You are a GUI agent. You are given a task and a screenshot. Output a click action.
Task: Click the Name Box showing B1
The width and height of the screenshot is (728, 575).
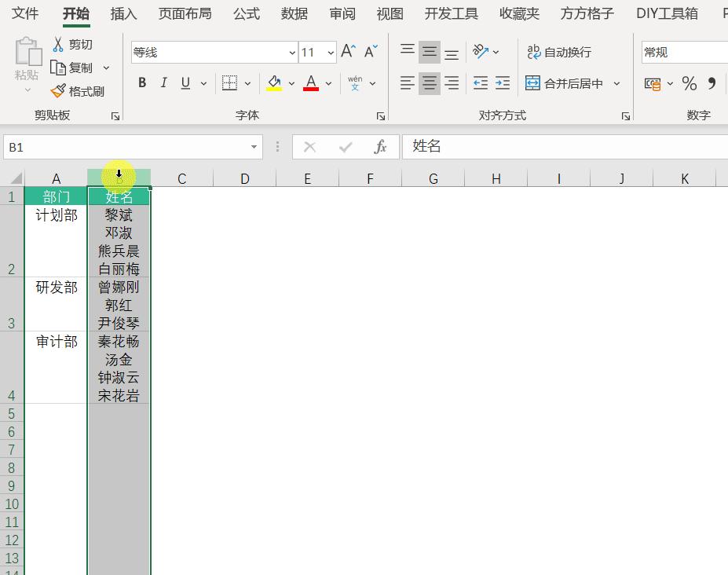click(130, 147)
